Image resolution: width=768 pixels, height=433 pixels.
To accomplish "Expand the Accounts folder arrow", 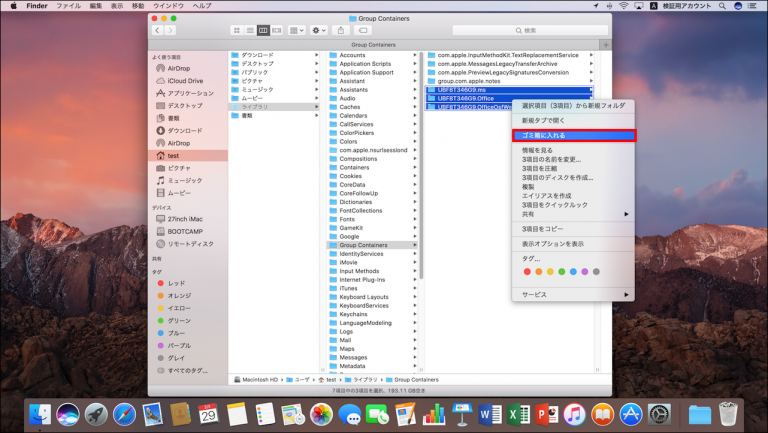I will coord(415,55).
